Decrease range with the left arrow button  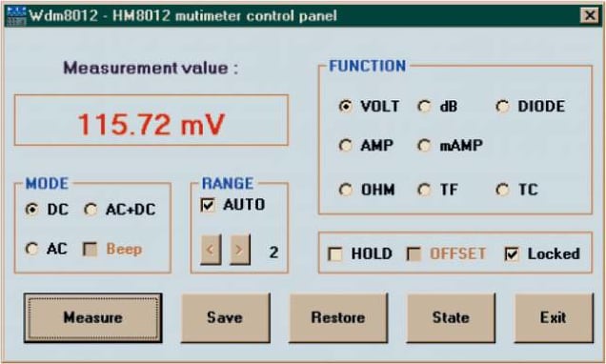[211, 250]
